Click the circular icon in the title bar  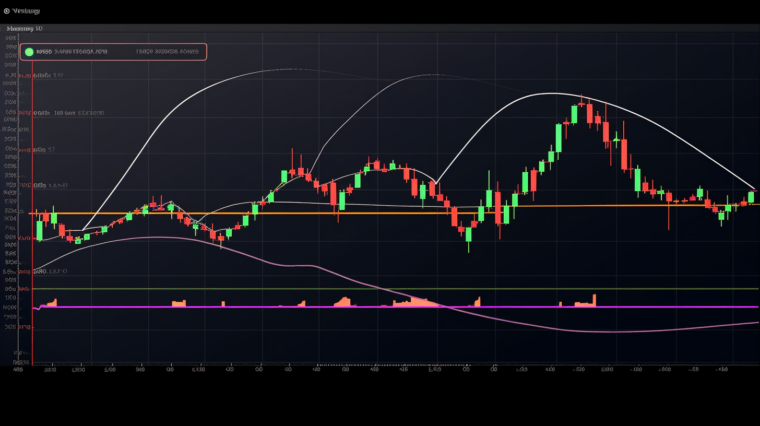(7, 11)
